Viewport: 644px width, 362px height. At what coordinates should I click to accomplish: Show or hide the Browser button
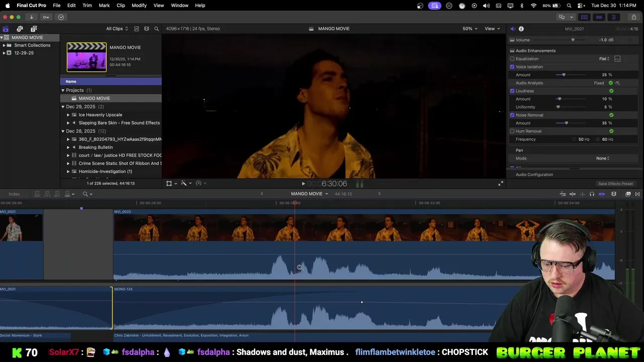tap(584, 17)
